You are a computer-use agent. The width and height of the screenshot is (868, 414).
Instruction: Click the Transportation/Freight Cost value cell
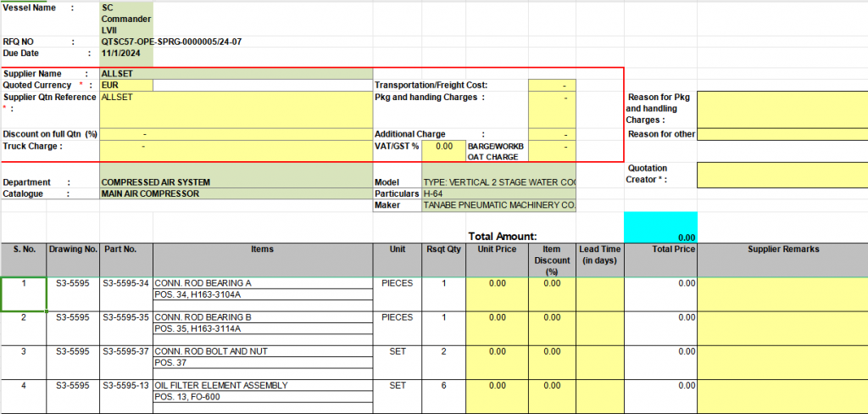coord(552,86)
